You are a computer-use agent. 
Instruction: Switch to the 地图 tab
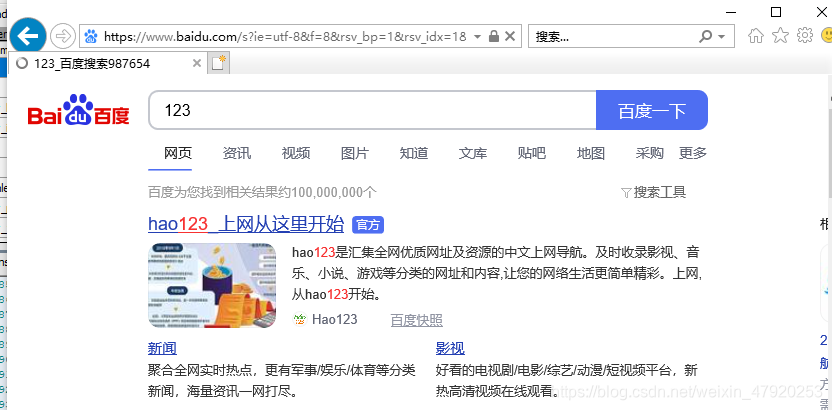pos(591,154)
